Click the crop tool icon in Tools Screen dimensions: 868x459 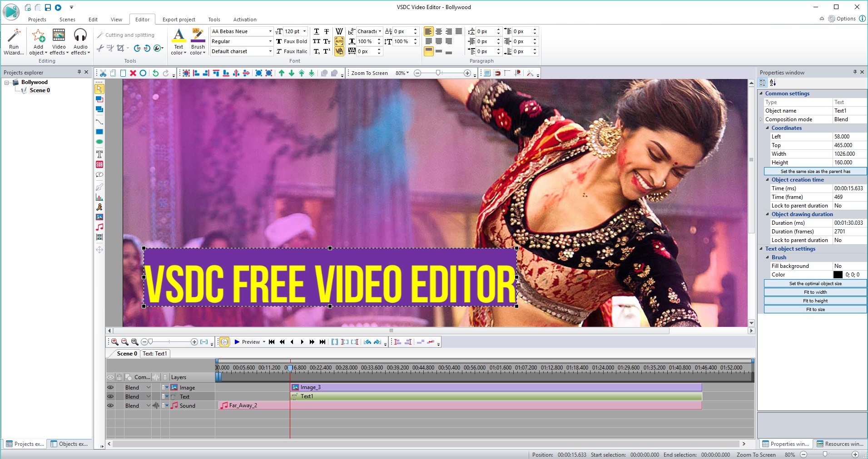pos(120,48)
